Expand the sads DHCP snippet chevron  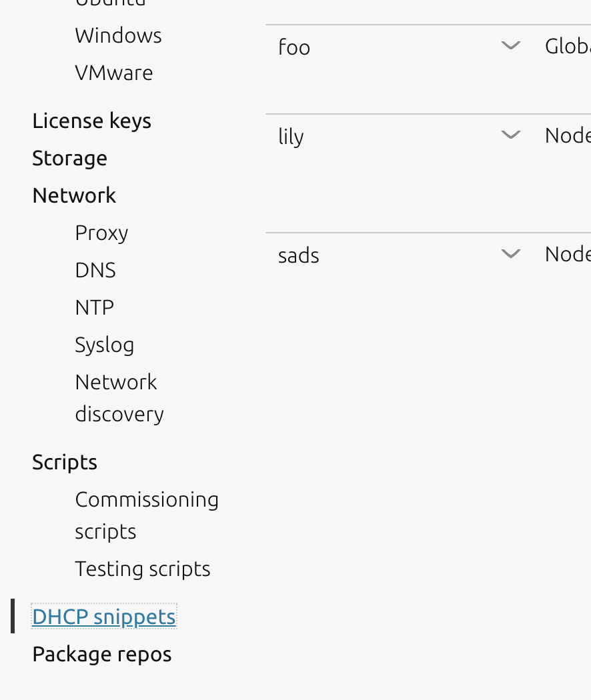pyautogui.click(x=510, y=253)
